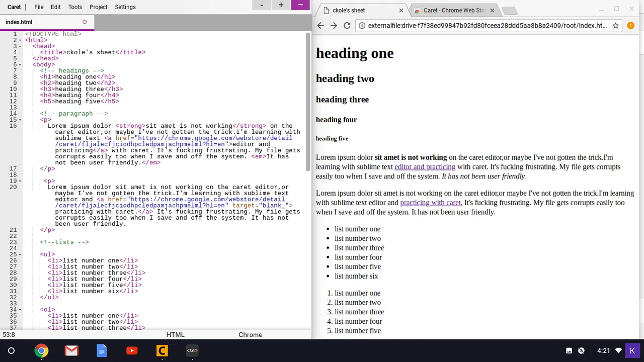Click numbered item 'list number four'
This screenshot has width=644, height=362.
pos(358,321)
